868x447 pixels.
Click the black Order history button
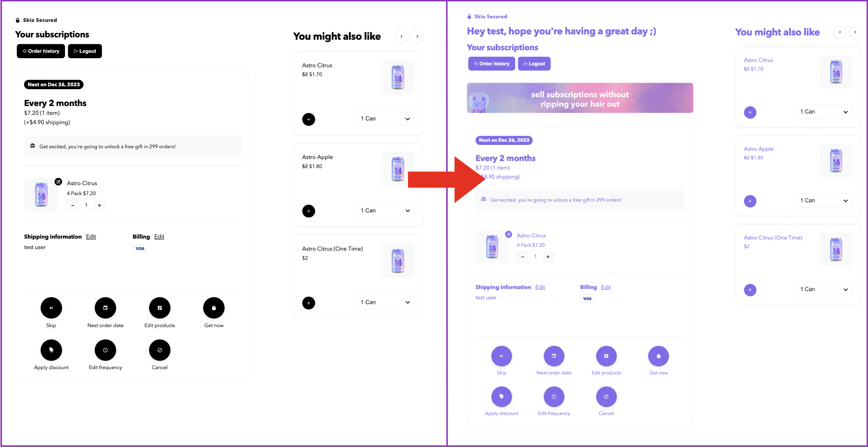(41, 51)
